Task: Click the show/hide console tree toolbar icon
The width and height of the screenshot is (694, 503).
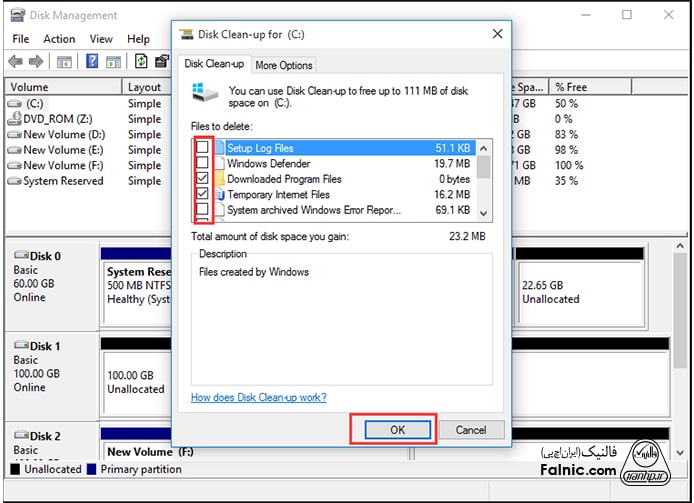Action: [64, 62]
